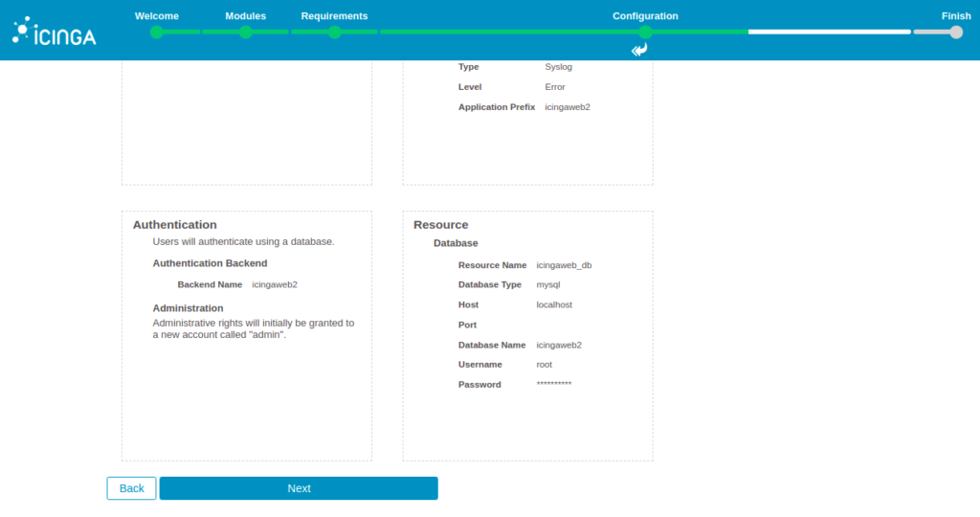
Task: Click the Database Name label
Action: (492, 345)
